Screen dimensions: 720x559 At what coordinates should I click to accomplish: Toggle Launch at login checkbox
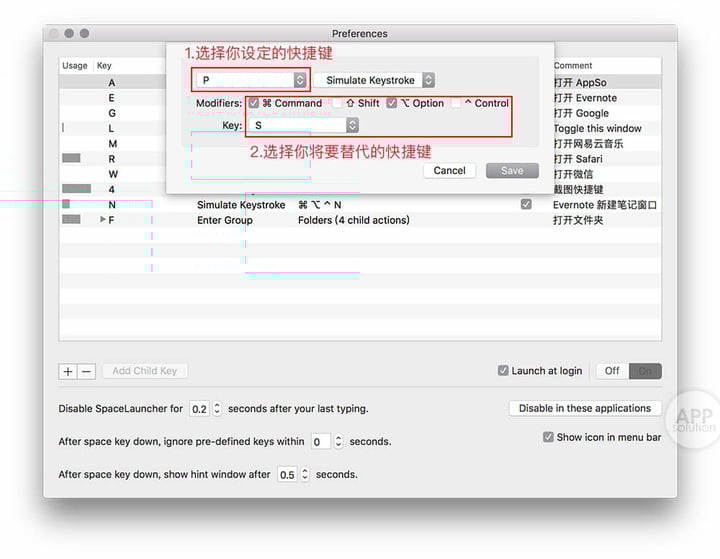[x=503, y=371]
